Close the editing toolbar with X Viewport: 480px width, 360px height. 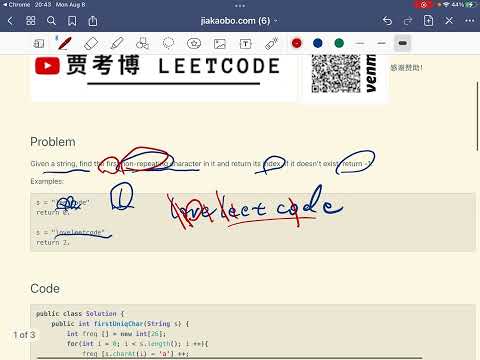[449, 21]
